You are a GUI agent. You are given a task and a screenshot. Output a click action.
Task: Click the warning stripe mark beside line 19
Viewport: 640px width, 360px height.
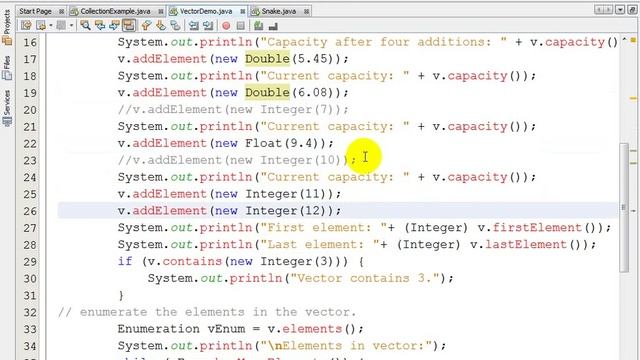point(633,98)
